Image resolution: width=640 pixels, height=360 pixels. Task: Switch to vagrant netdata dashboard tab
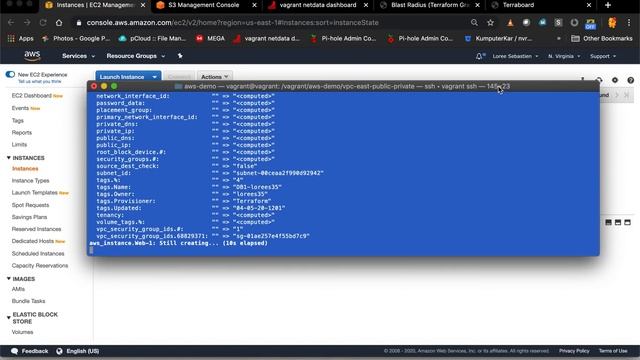(x=318, y=5)
